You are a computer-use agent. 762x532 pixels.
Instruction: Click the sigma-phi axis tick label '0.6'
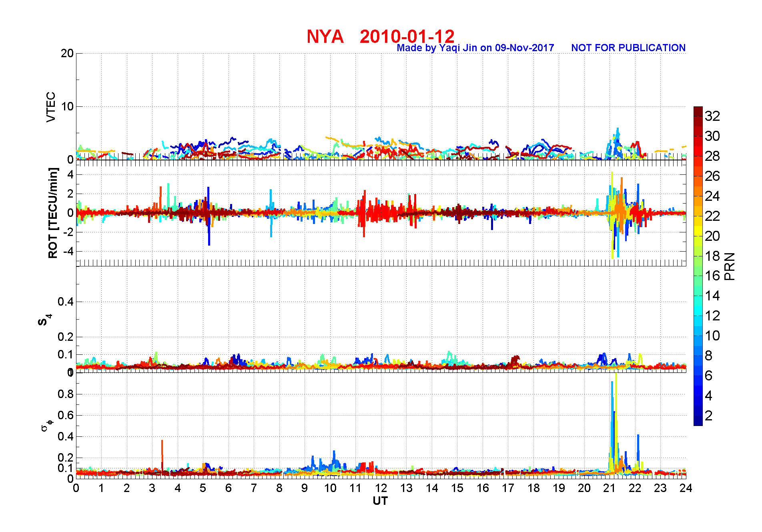coord(66,415)
